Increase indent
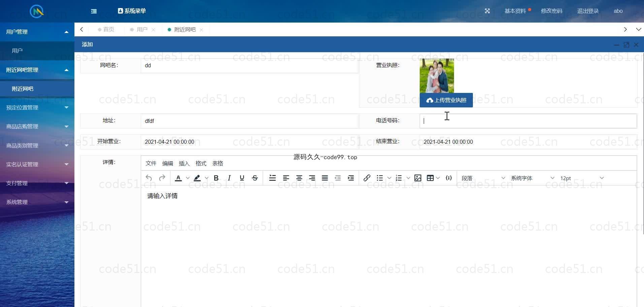 pyautogui.click(x=351, y=178)
